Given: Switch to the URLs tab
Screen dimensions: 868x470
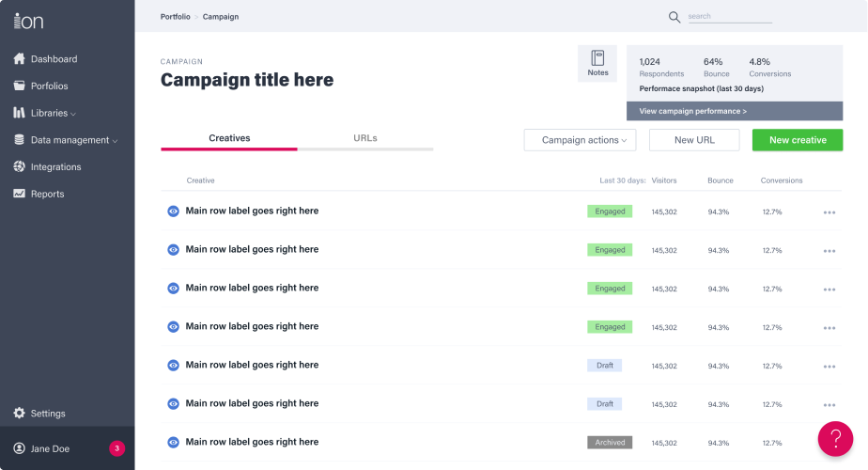Looking at the screenshot, I should (x=365, y=138).
